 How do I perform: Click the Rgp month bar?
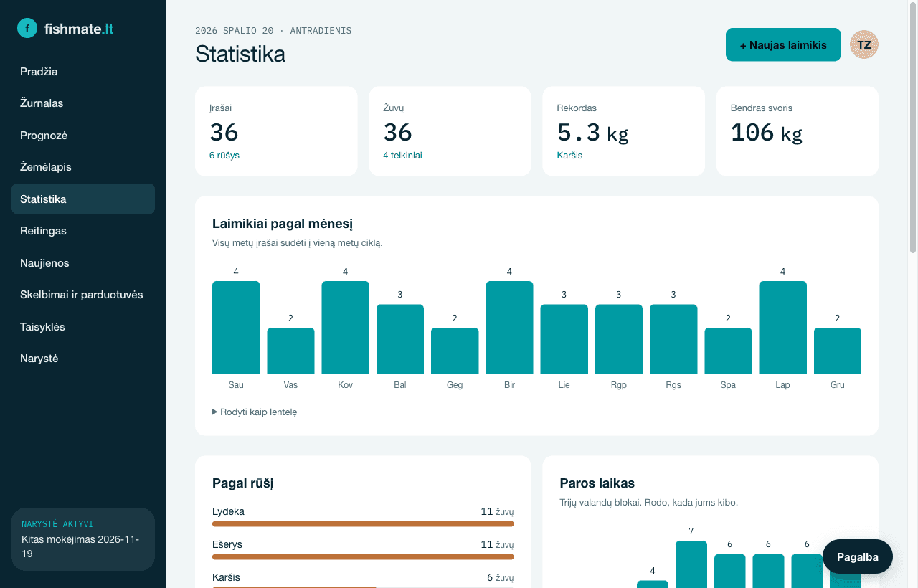click(619, 339)
